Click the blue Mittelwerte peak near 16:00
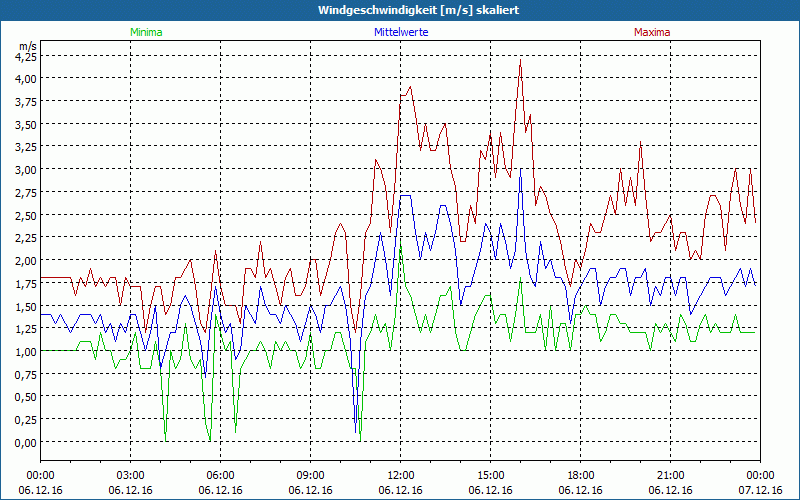This screenshot has height=500, width=800. [520, 169]
